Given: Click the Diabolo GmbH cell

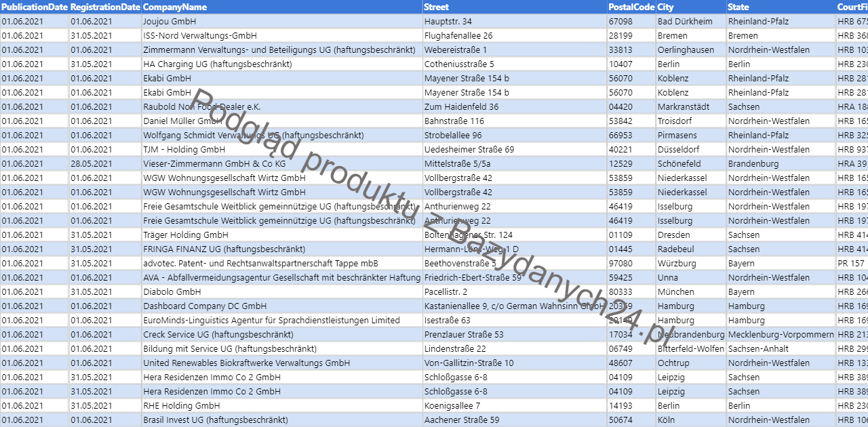Looking at the screenshot, I should tap(281, 292).
